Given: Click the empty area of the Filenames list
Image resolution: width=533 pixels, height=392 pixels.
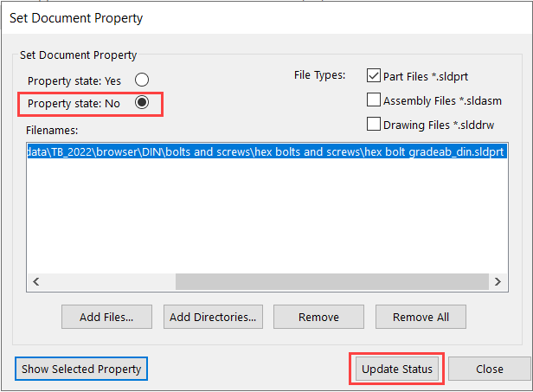Looking at the screenshot, I should tap(266, 216).
